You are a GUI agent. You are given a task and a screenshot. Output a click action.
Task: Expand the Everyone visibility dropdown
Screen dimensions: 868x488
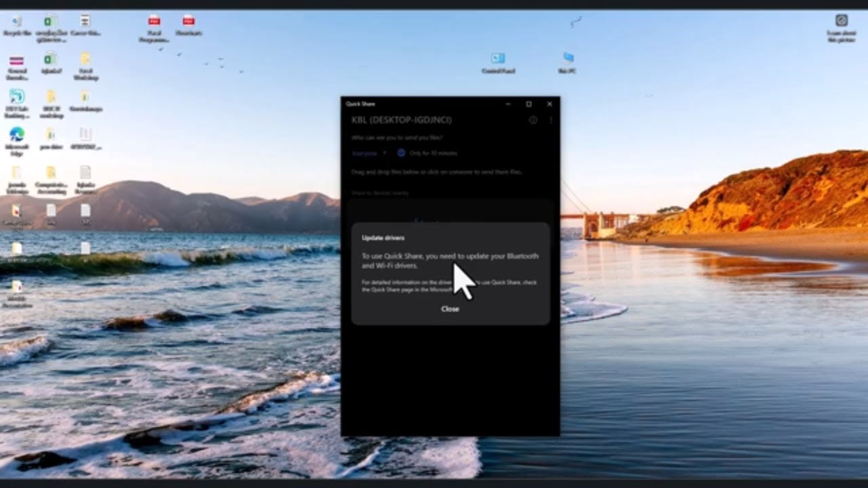369,153
